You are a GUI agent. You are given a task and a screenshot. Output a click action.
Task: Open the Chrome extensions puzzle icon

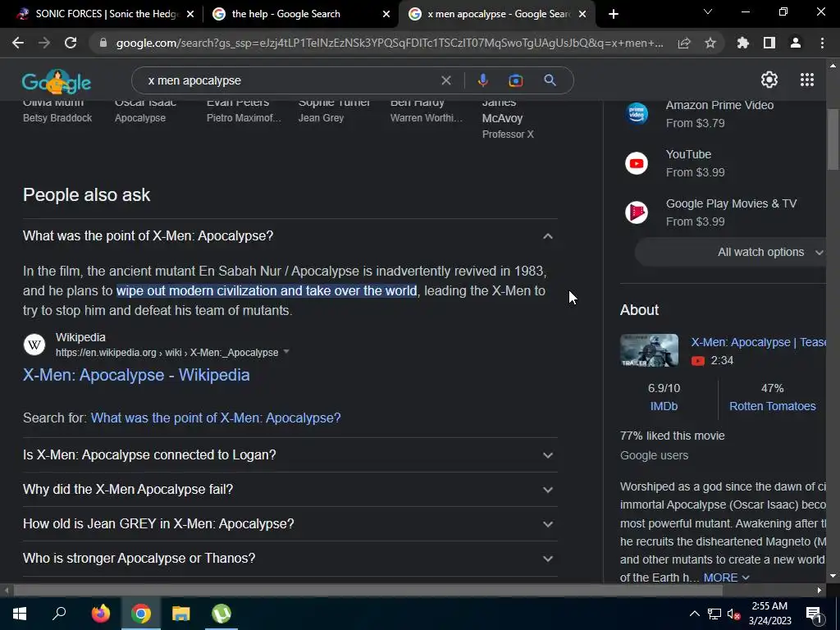click(x=743, y=43)
